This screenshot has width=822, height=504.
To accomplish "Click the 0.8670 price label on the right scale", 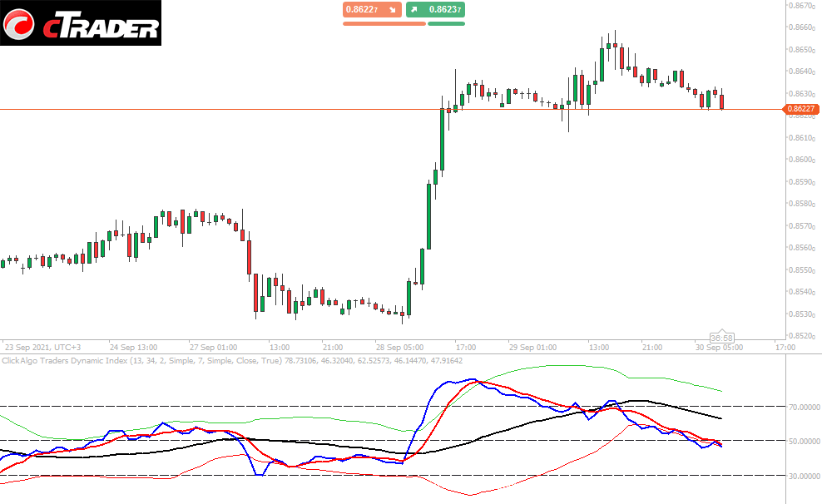I will (800, 7).
